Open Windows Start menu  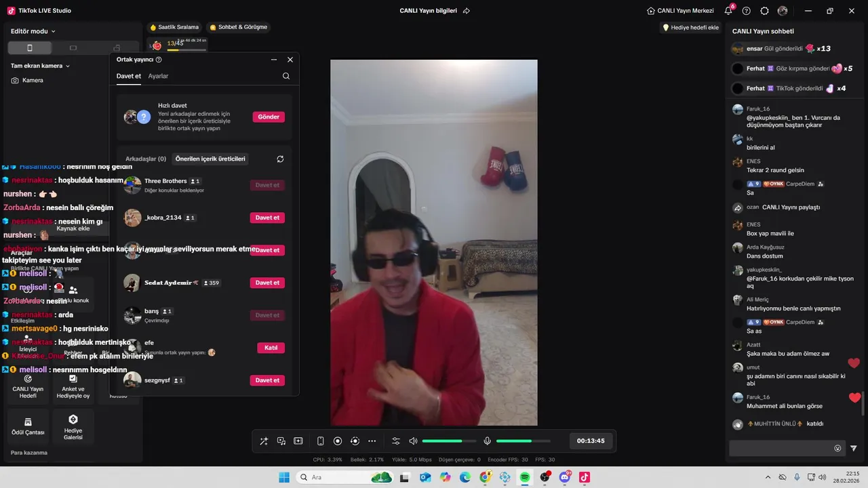coord(284,477)
